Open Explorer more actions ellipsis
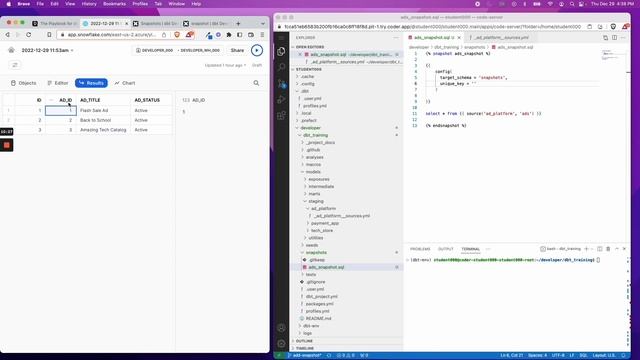This screenshot has width=640, height=360. tap(396, 38)
